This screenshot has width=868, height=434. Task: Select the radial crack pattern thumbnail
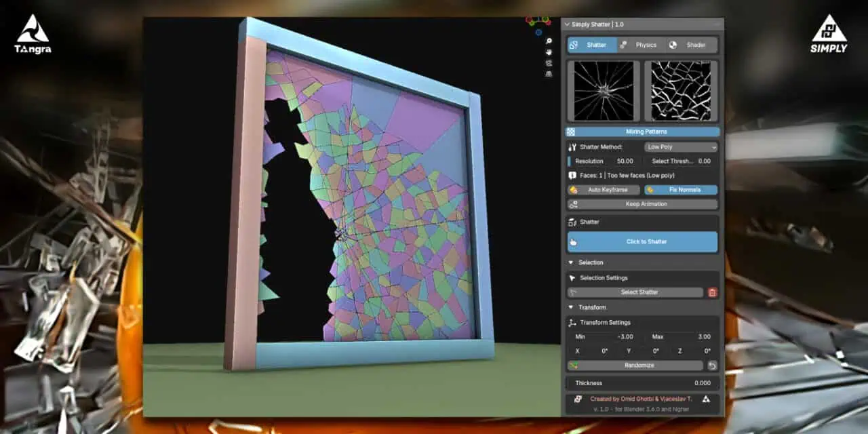coord(604,91)
